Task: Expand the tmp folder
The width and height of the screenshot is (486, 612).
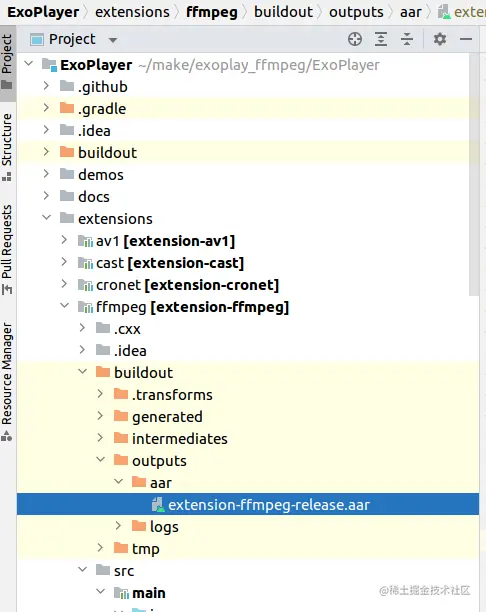Action: pyautogui.click(x=100, y=548)
